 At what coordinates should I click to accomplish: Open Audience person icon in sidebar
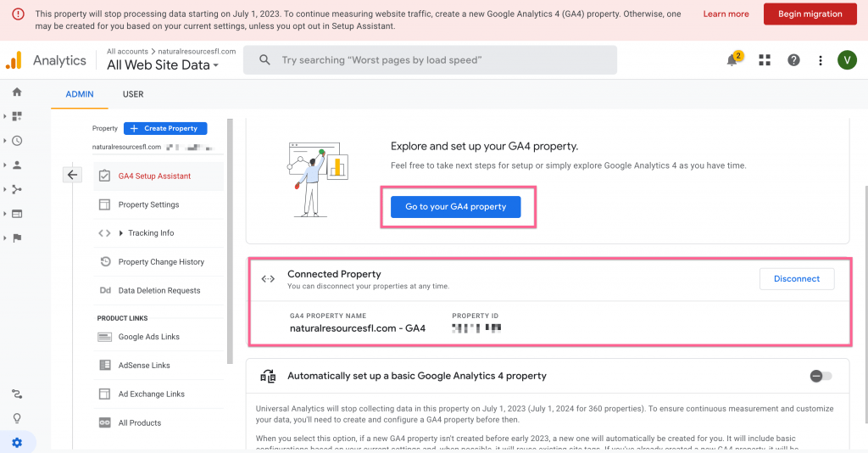coord(17,165)
